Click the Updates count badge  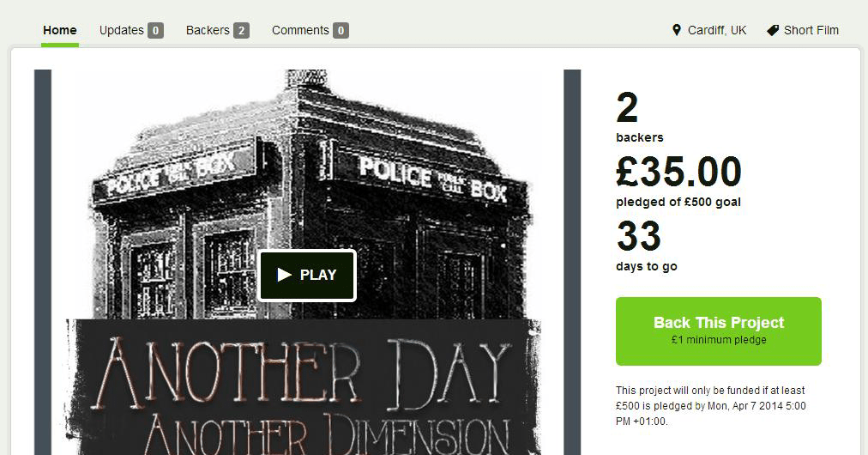point(155,31)
